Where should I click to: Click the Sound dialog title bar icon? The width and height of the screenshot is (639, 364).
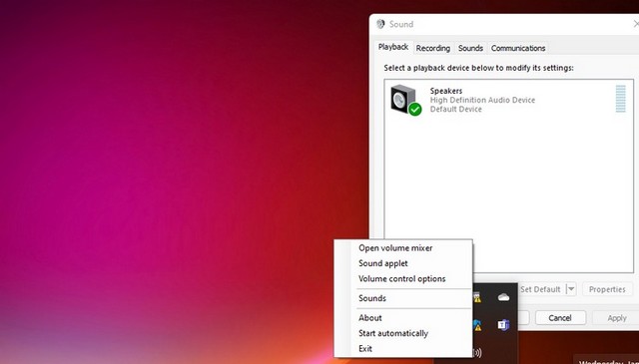click(x=380, y=24)
